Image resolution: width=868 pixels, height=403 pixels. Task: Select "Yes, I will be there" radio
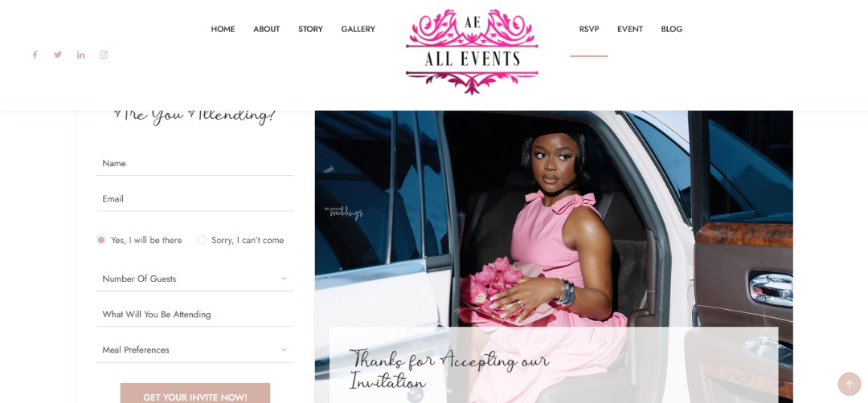tap(100, 240)
